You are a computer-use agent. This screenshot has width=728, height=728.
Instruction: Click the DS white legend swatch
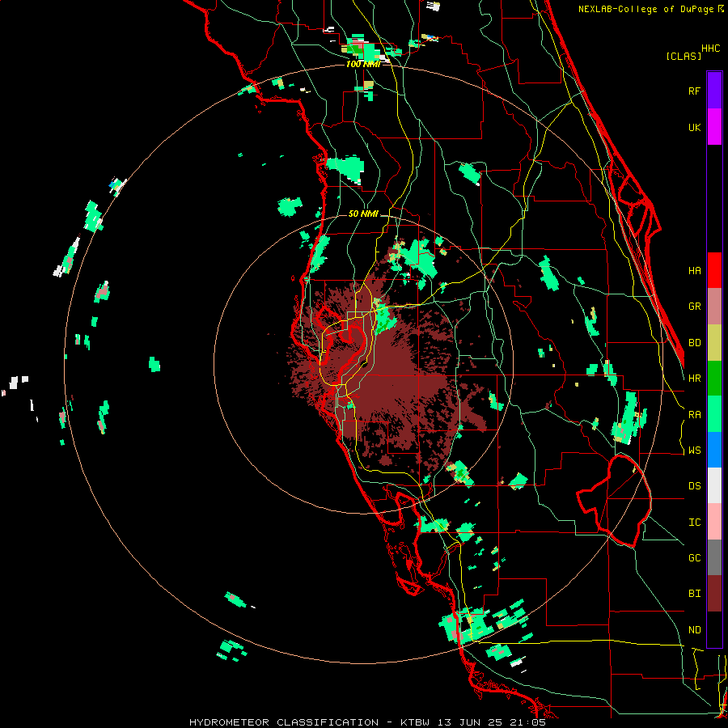[x=714, y=485]
